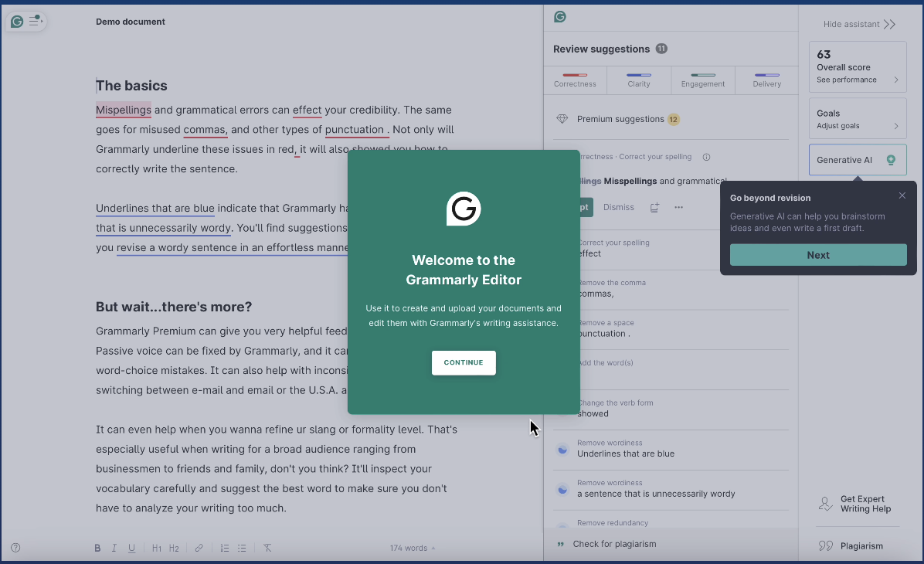The image size is (924, 564).
Task: Toggle italic formatting
Action: [x=114, y=548]
